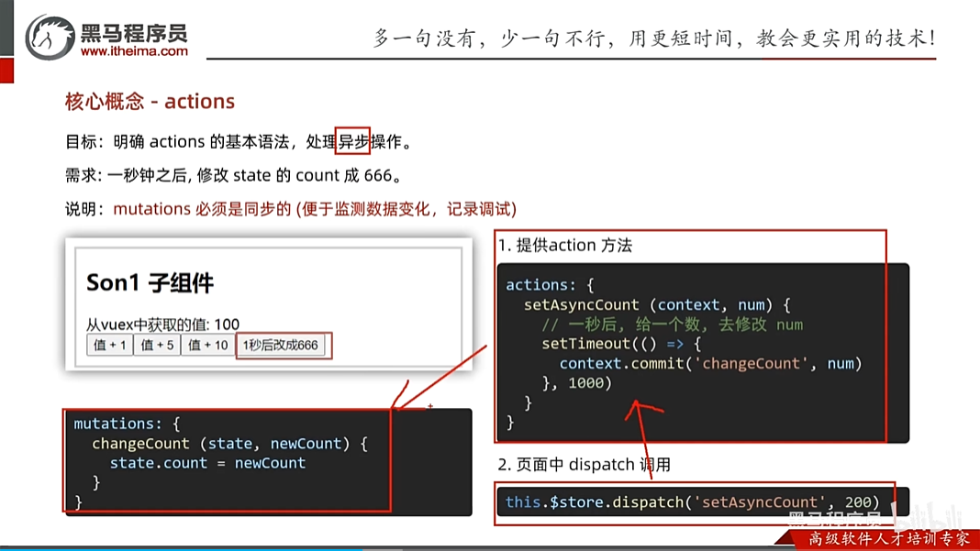Image resolution: width=980 pixels, height=551 pixels.
Task: Click the setTimeout(() => { line
Action: pos(621,344)
